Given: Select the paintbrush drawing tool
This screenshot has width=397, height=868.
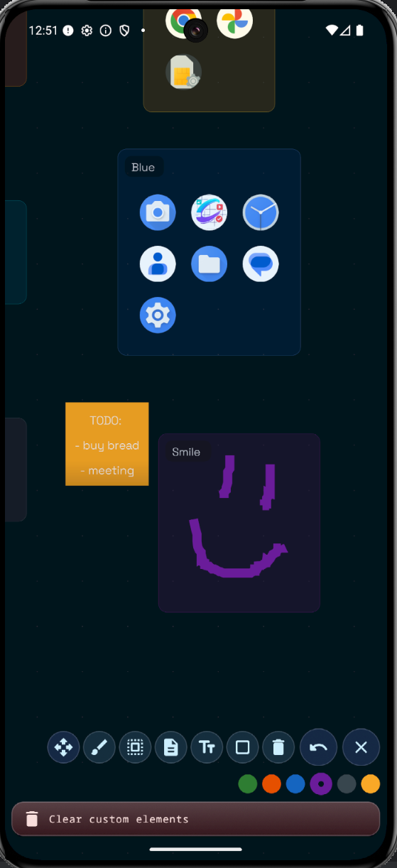Looking at the screenshot, I should tap(99, 747).
